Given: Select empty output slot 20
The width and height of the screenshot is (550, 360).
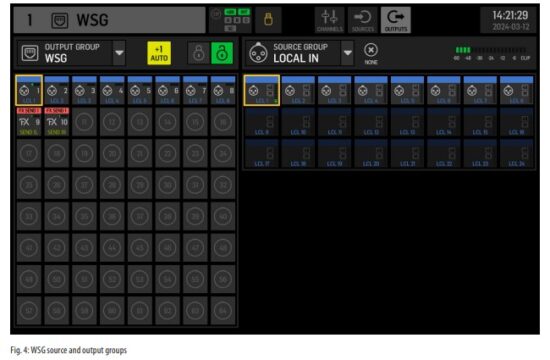Looking at the screenshot, I should 112,153.
